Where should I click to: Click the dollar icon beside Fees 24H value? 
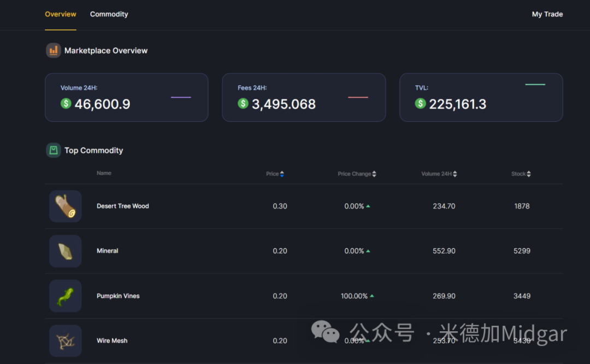tap(243, 104)
